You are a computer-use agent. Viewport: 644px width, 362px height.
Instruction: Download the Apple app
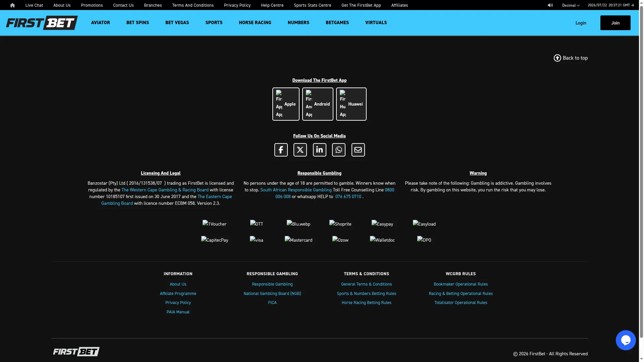pos(286,104)
